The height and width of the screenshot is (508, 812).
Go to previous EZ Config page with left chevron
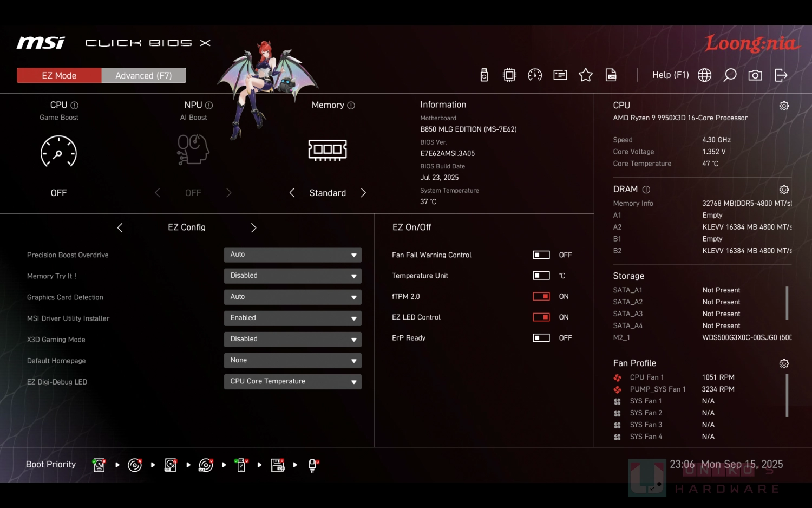(120, 228)
